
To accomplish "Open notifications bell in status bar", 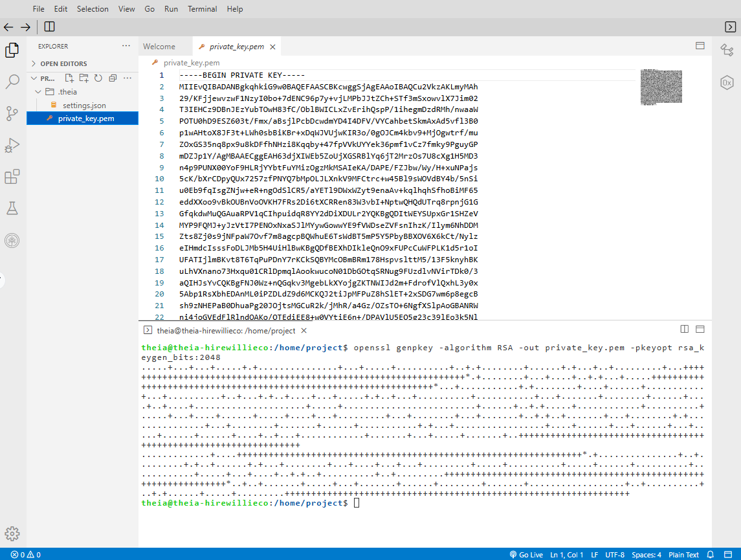I will tap(711, 555).
